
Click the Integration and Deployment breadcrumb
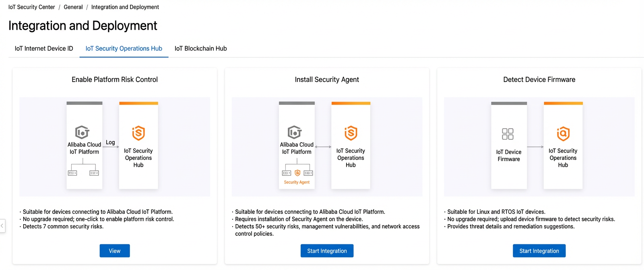point(125,7)
